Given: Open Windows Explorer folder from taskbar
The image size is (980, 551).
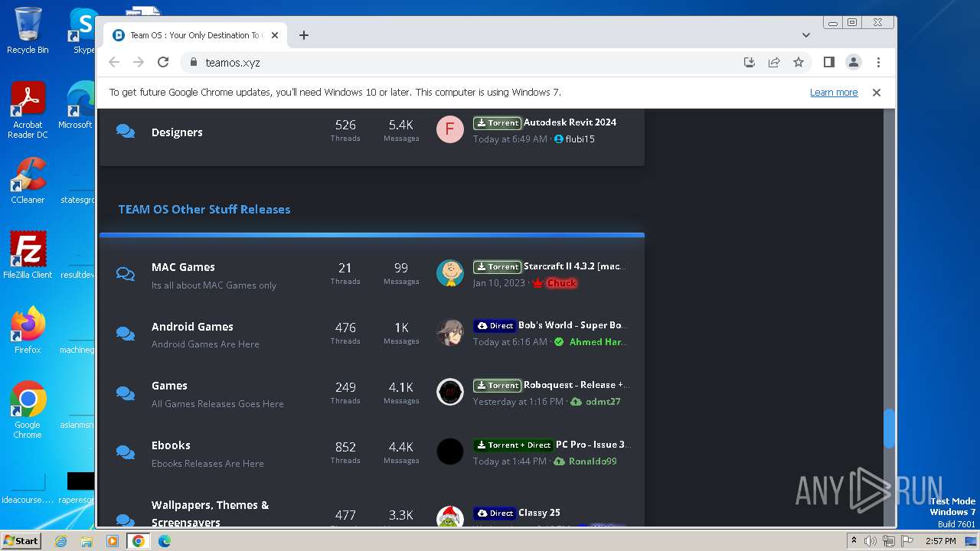Looking at the screenshot, I should (87, 541).
